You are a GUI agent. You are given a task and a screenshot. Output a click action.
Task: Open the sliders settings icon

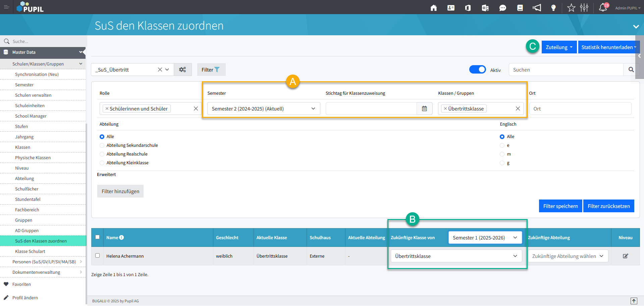tap(584, 8)
